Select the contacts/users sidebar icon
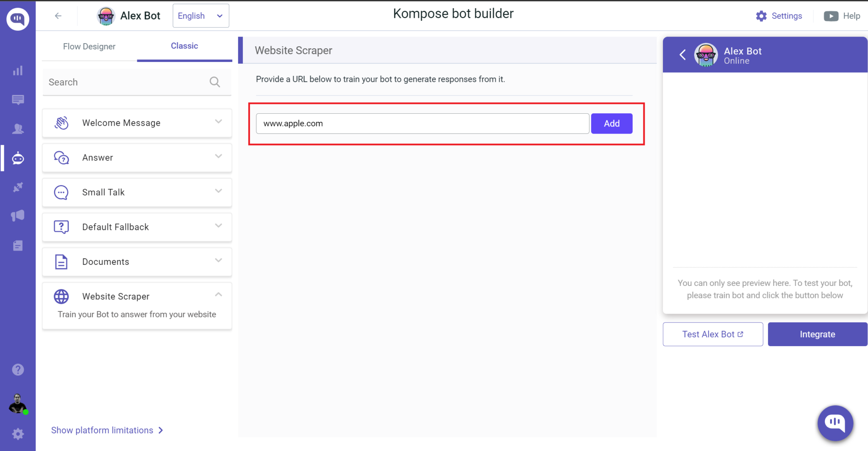This screenshot has width=868, height=451. pos(17,129)
